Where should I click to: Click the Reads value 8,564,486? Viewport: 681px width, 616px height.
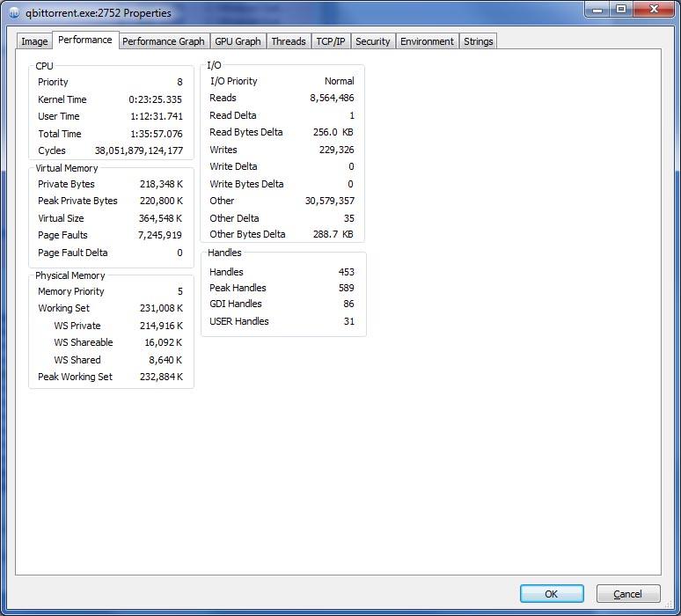click(332, 99)
